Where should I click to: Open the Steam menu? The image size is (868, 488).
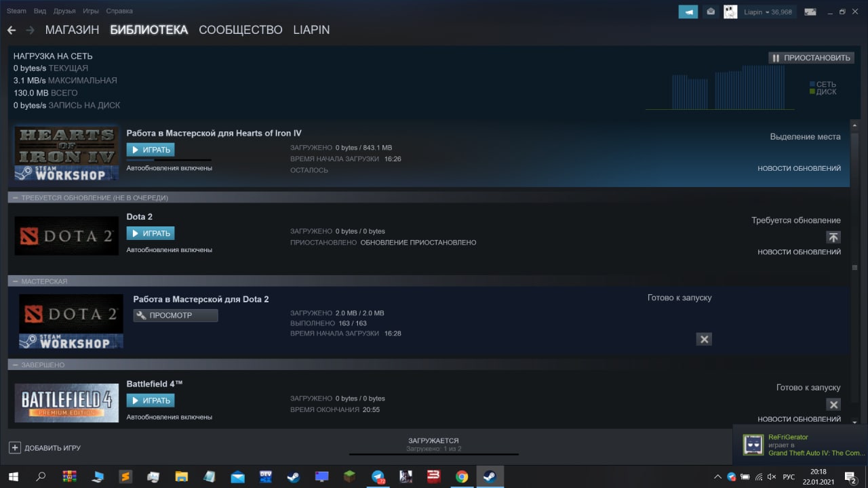click(x=16, y=11)
